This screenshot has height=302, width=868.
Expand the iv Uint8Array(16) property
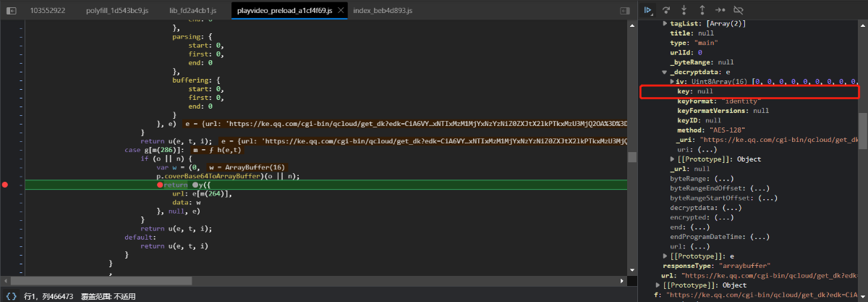point(672,82)
